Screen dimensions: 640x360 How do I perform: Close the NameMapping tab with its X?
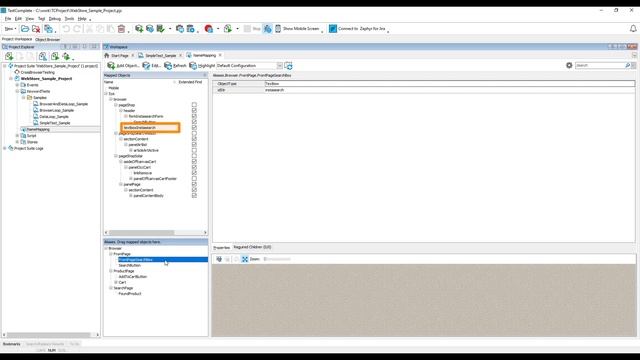tap(220, 55)
